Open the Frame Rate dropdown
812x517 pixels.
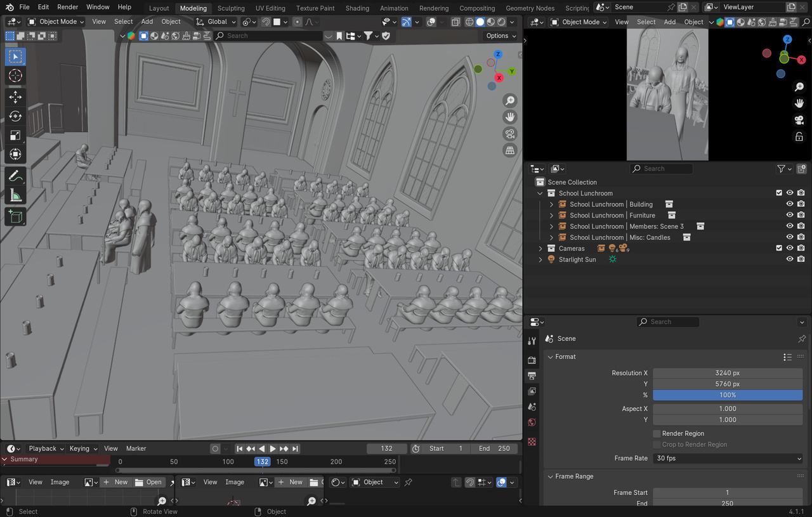point(728,458)
